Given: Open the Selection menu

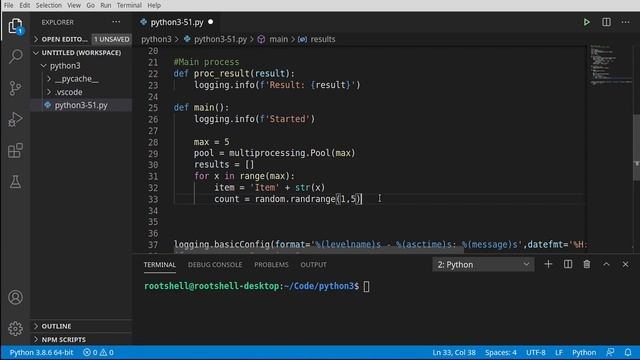Looking at the screenshot, I should tap(49, 5).
